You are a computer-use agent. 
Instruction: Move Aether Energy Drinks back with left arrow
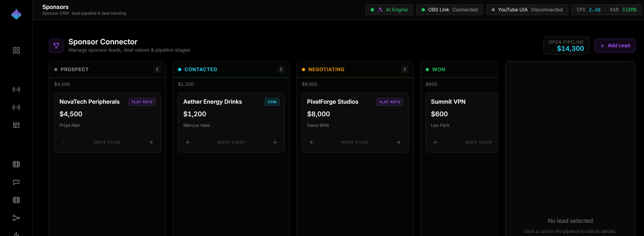[188, 142]
